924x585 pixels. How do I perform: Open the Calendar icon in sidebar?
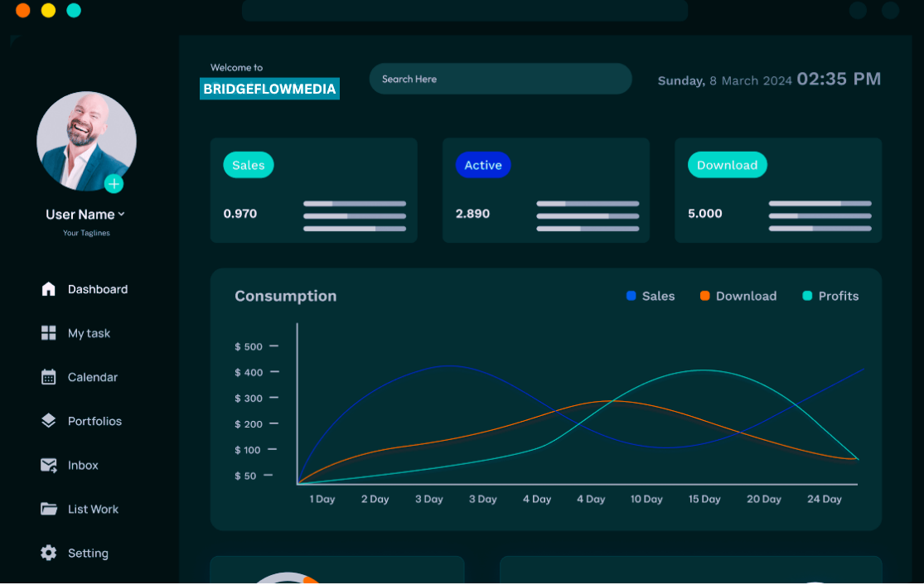tap(49, 377)
